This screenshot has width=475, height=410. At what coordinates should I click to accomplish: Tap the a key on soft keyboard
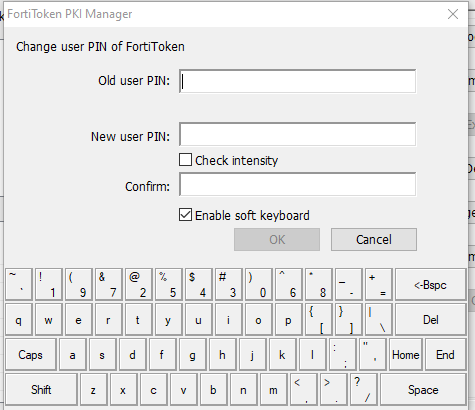pos(73,354)
